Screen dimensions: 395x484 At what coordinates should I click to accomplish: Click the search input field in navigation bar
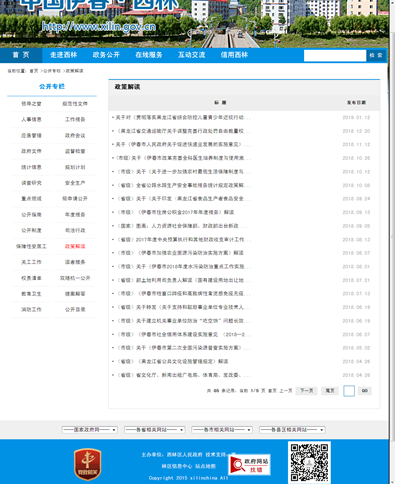[x=335, y=55]
